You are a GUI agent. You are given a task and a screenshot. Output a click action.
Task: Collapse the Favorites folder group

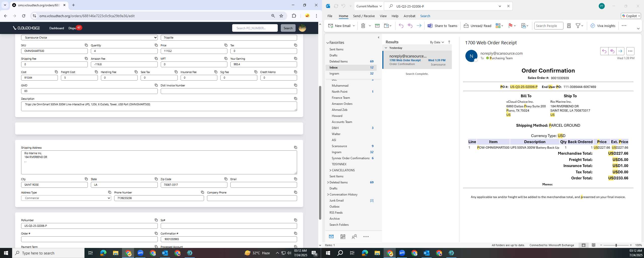(x=328, y=43)
